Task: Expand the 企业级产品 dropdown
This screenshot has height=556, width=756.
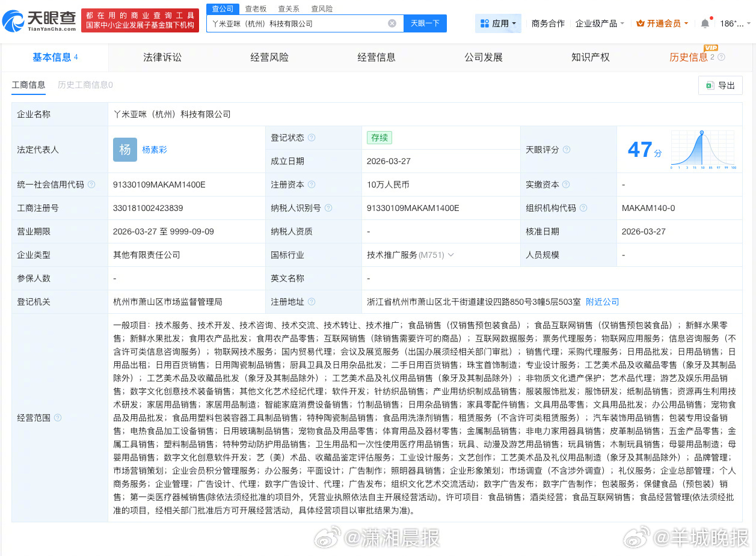Action: (599, 23)
